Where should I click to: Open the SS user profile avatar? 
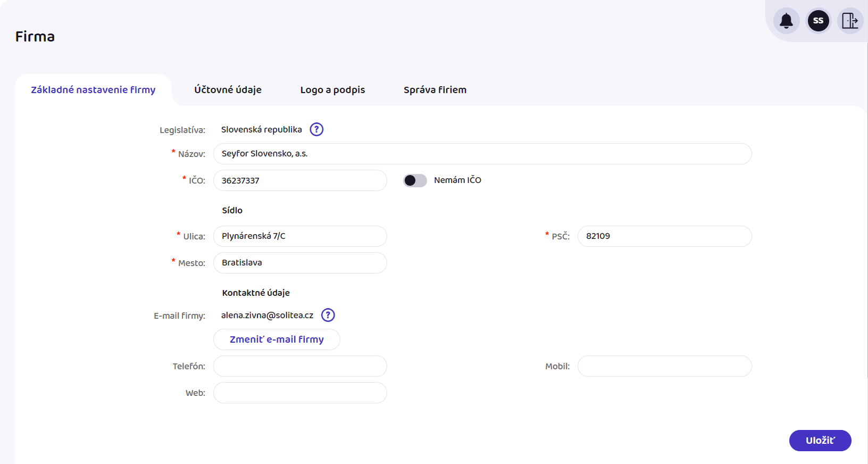(818, 21)
